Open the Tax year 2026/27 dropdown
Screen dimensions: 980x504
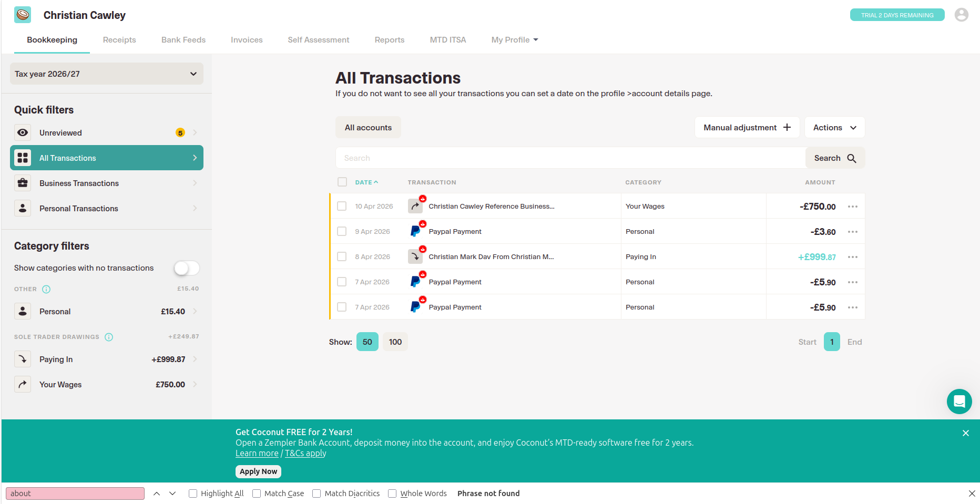[x=106, y=74]
